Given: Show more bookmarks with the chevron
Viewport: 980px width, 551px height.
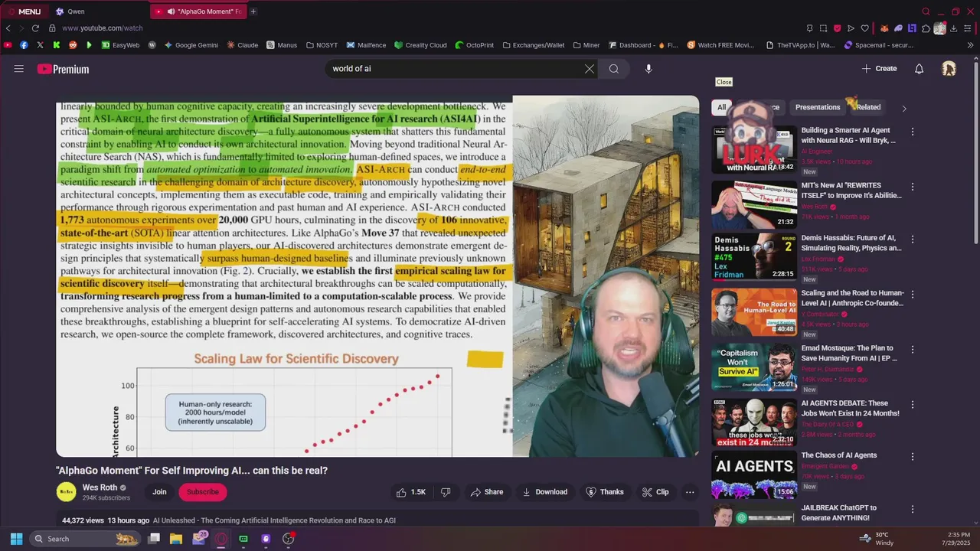Looking at the screenshot, I should coord(971,45).
